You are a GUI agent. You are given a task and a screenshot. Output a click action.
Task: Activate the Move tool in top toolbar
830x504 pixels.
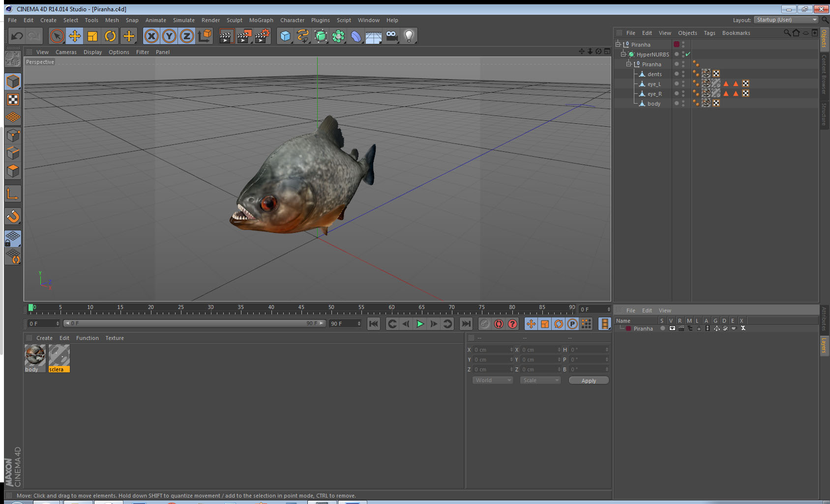click(x=75, y=36)
